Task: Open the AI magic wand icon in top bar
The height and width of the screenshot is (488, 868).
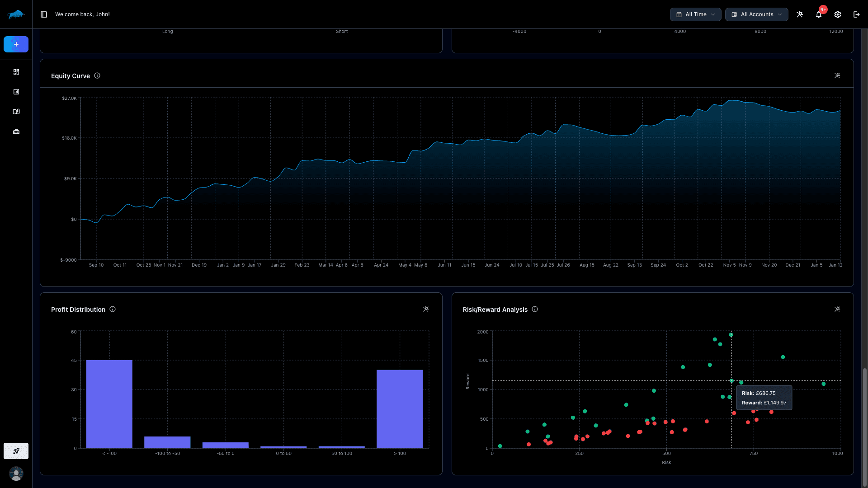Action: 800,14
